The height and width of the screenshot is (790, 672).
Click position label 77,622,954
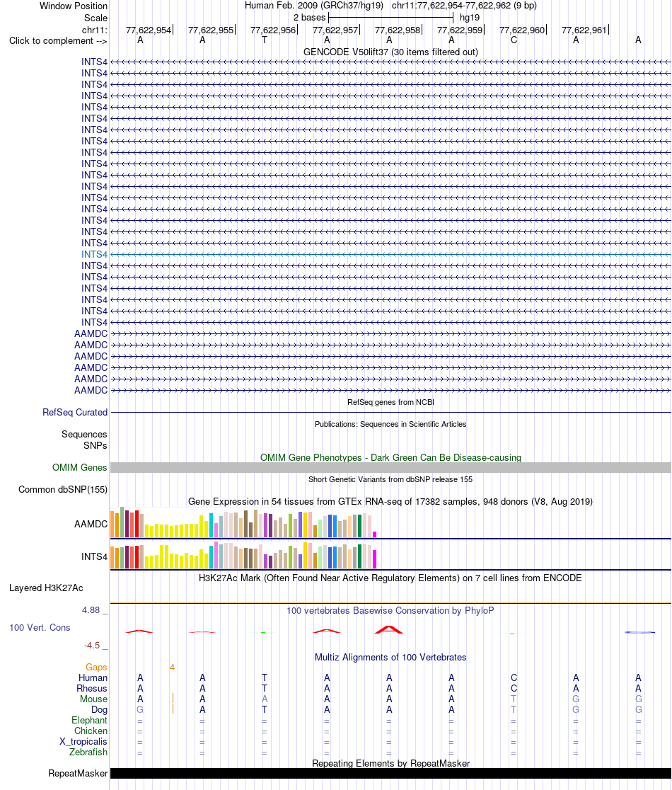[x=149, y=30]
